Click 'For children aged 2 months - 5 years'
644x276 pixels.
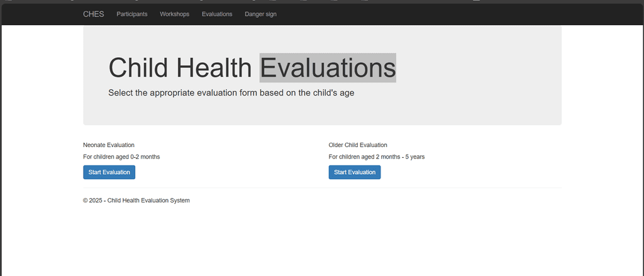tap(377, 157)
